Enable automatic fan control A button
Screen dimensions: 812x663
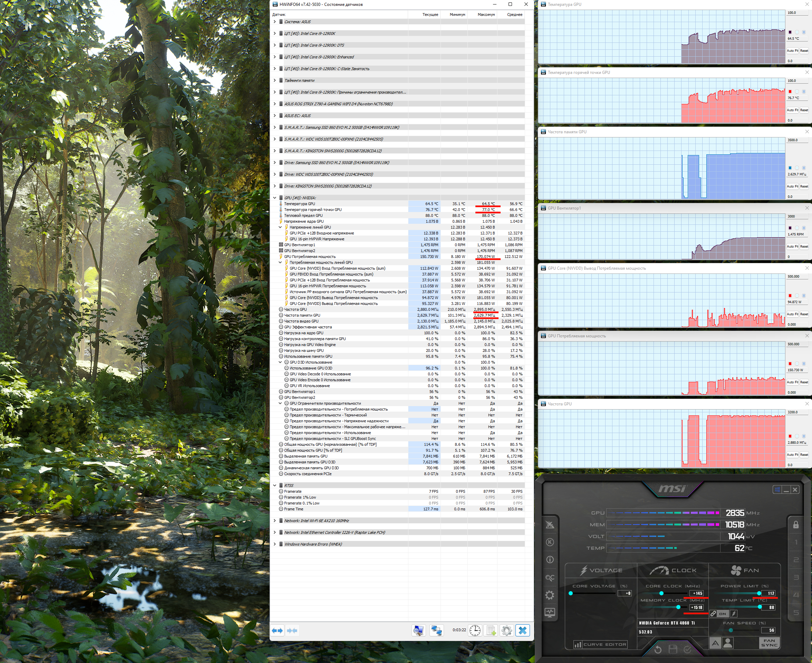(715, 643)
